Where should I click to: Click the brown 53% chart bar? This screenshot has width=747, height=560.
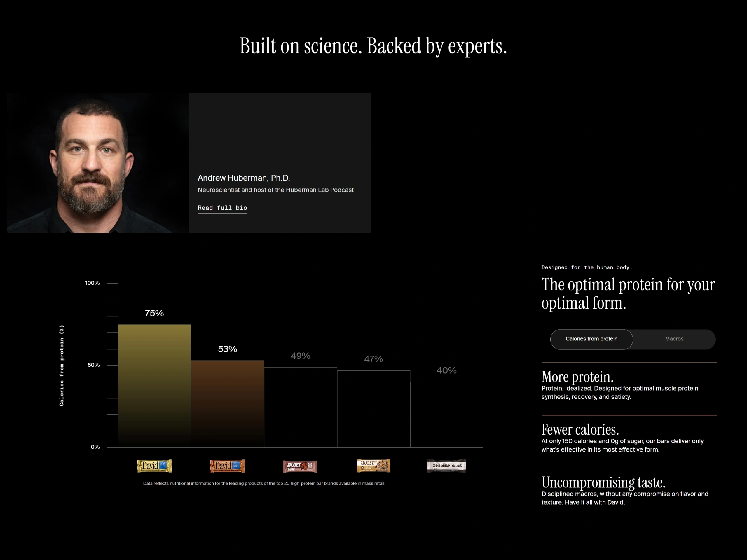click(x=227, y=404)
